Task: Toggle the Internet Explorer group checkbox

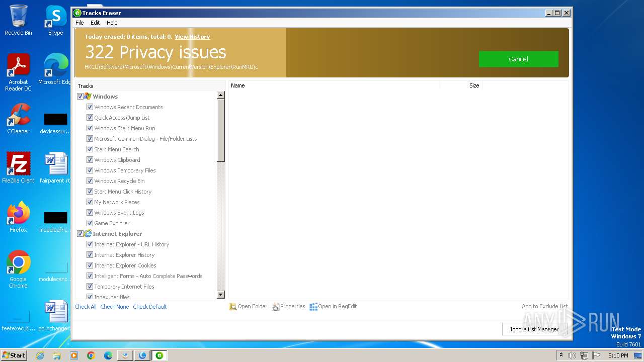Action: (x=80, y=234)
